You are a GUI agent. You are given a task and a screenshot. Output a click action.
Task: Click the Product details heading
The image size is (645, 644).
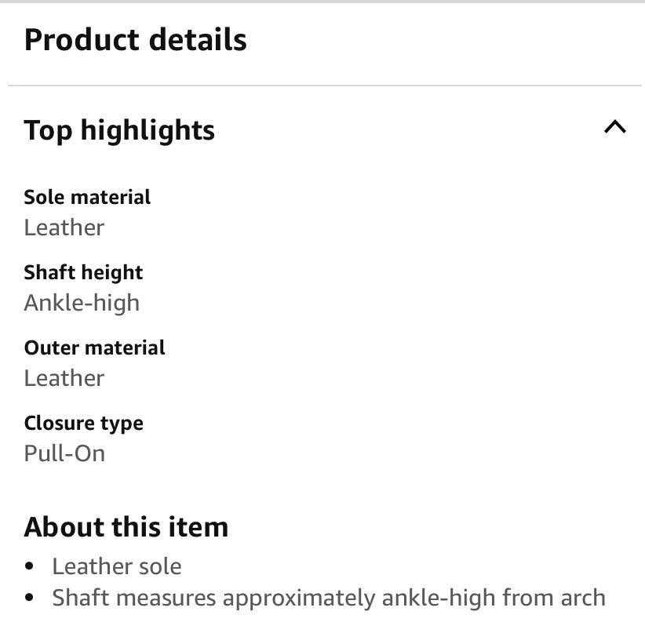(135, 40)
